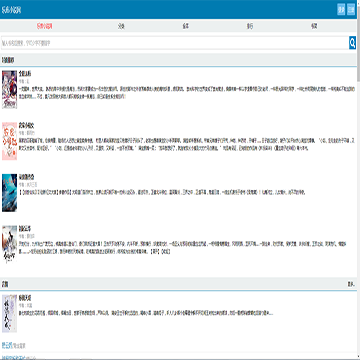The height and width of the screenshot is (360, 360).
Task: Click the More link in the second section header
Action: [351, 284]
